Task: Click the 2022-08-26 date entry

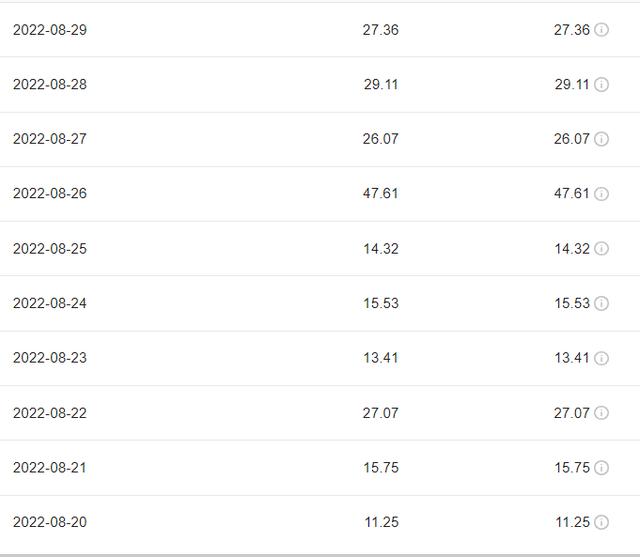Action: [x=50, y=193]
